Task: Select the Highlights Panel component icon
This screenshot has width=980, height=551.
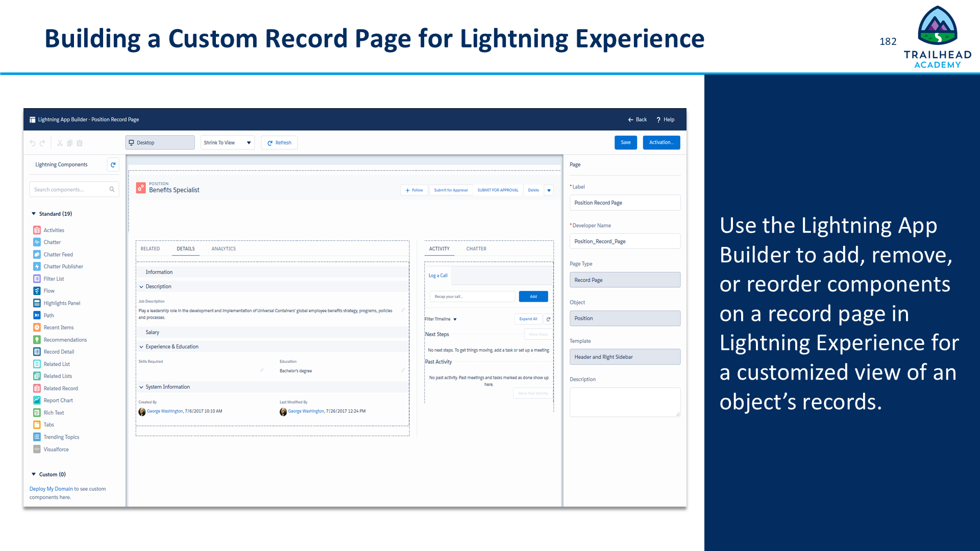Action: pyautogui.click(x=37, y=303)
